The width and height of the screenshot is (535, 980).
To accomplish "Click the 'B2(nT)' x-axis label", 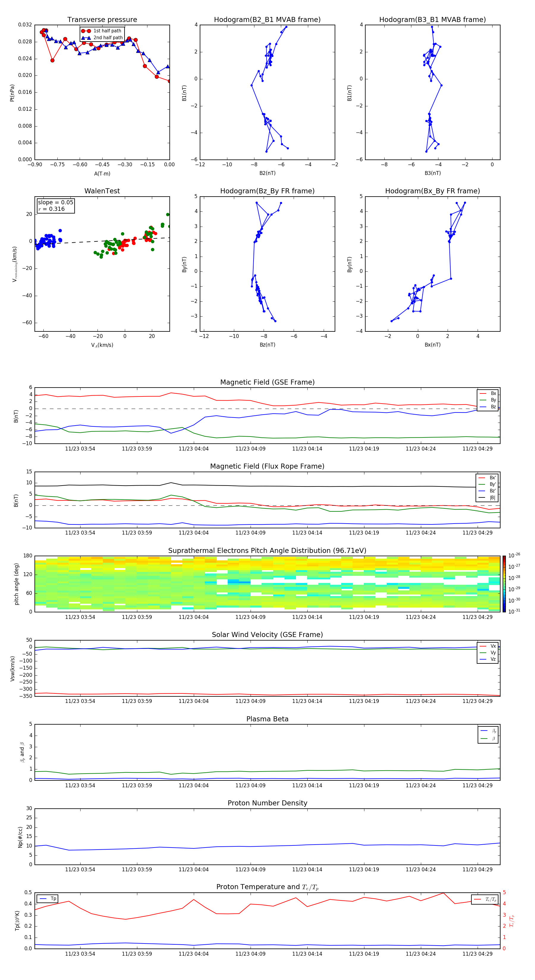I will pyautogui.click(x=267, y=173).
